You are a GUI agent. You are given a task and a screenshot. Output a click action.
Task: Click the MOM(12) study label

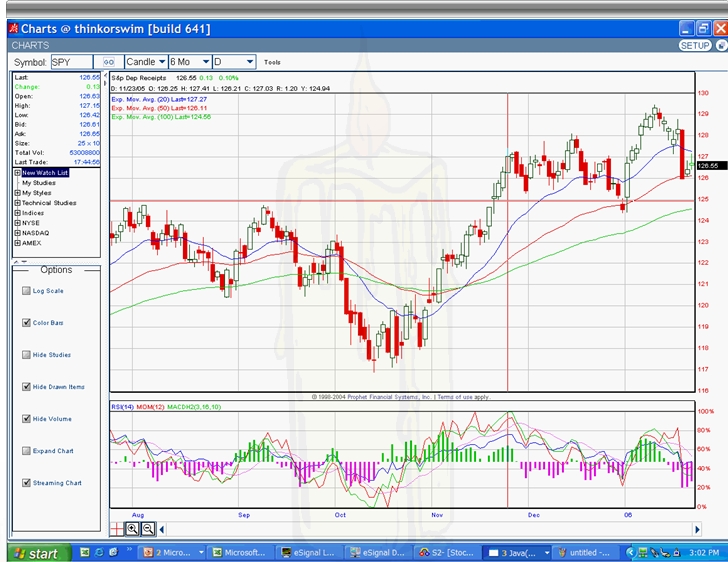point(150,407)
